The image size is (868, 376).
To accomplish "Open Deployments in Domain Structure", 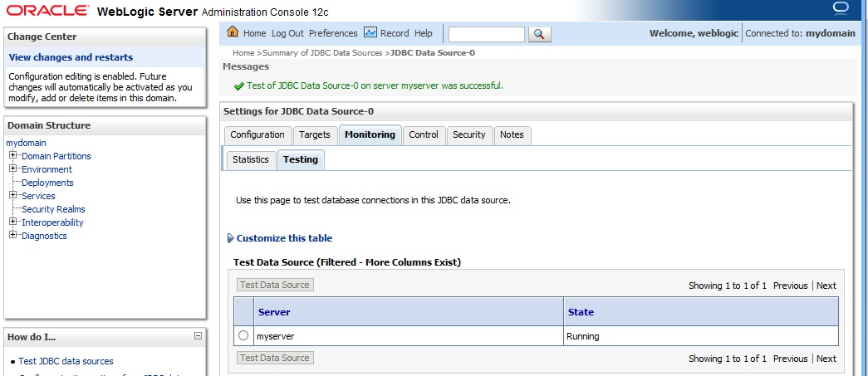I will tap(47, 183).
